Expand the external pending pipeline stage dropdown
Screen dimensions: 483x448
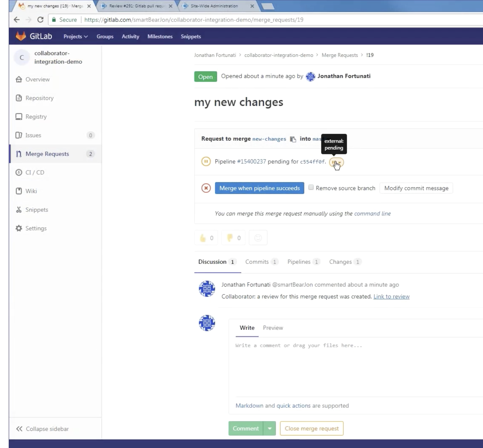(336, 162)
